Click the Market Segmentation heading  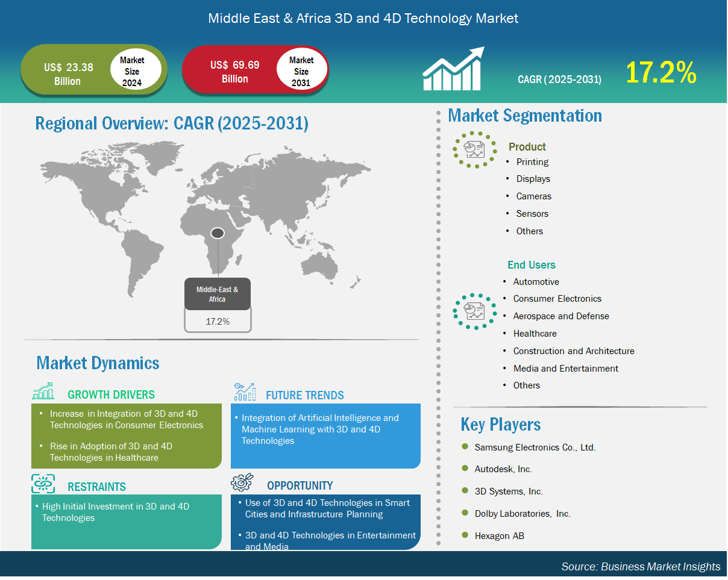525,115
